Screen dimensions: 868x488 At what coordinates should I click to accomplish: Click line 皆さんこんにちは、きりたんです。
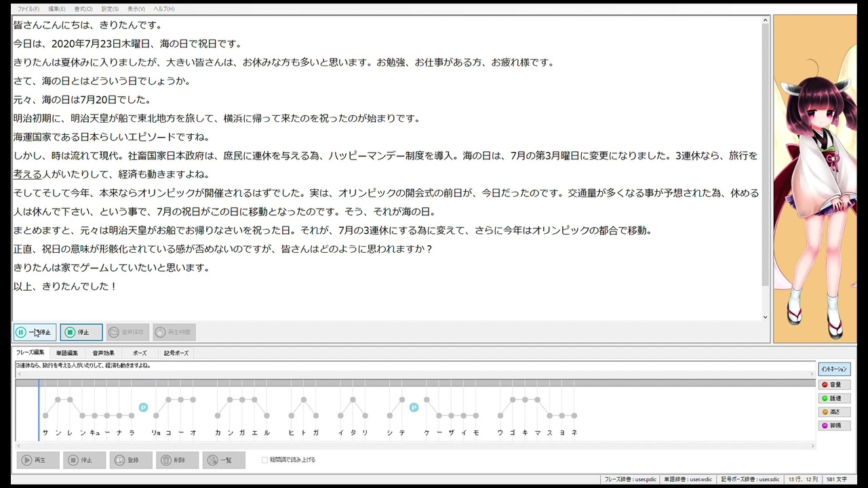pyautogui.click(x=87, y=25)
